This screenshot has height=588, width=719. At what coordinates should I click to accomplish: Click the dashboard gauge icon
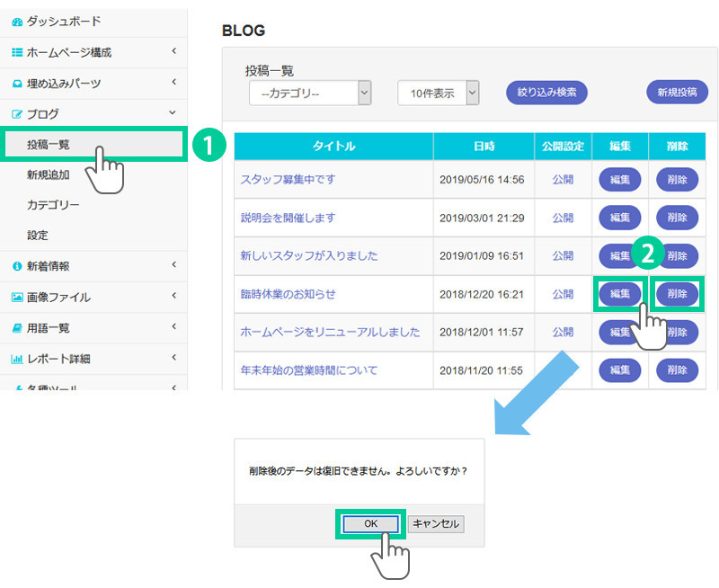[16, 21]
